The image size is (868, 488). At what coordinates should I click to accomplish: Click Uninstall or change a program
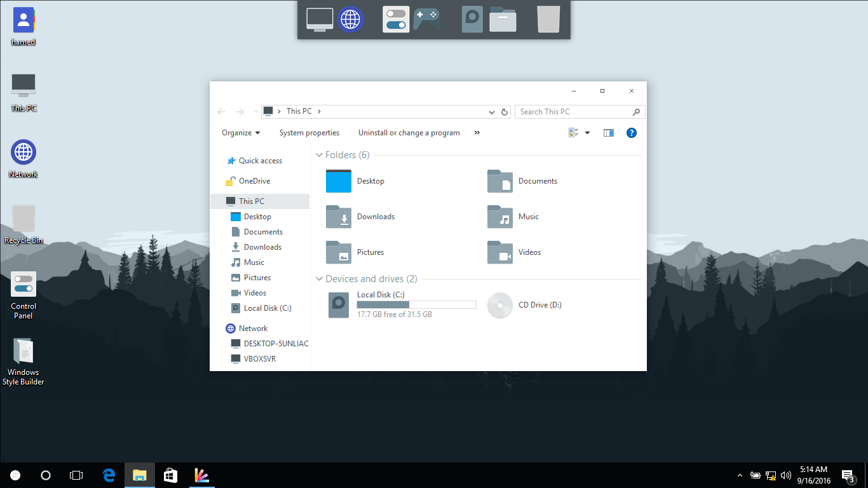[409, 133]
